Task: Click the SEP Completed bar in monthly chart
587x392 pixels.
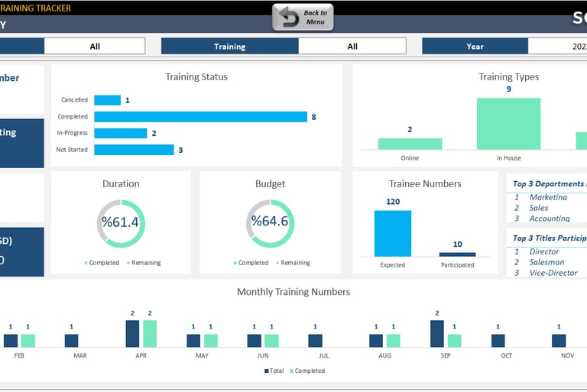Action: [x=455, y=341]
